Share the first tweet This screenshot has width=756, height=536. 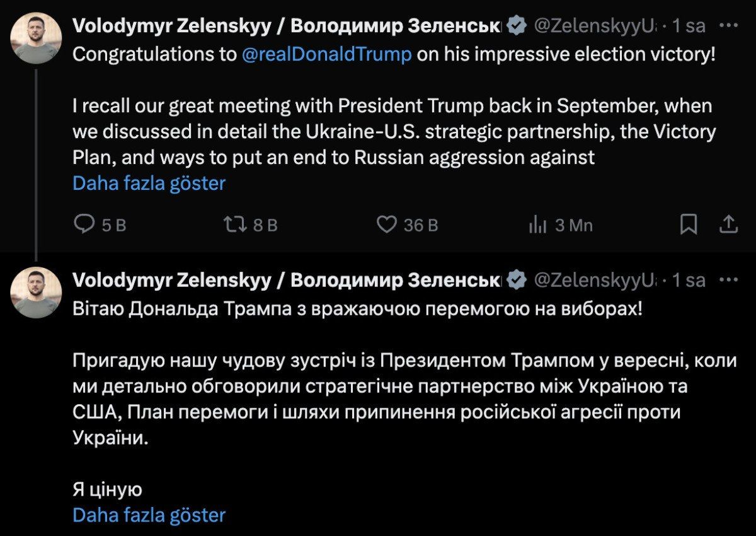point(728,224)
